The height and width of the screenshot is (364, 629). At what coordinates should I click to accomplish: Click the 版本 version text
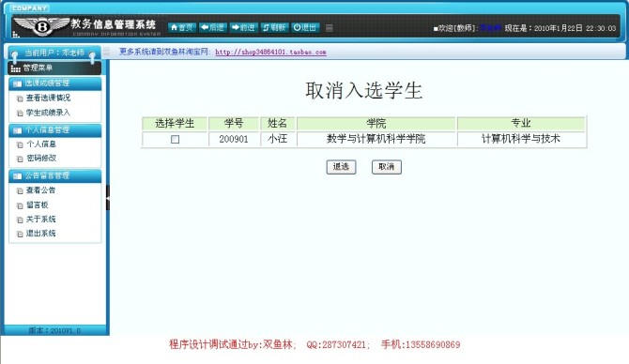pos(54,331)
